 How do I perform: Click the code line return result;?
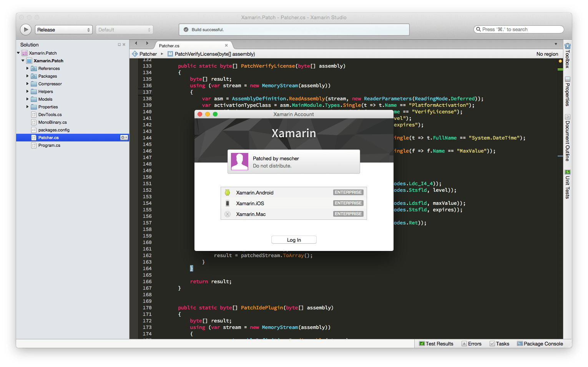[211, 282]
